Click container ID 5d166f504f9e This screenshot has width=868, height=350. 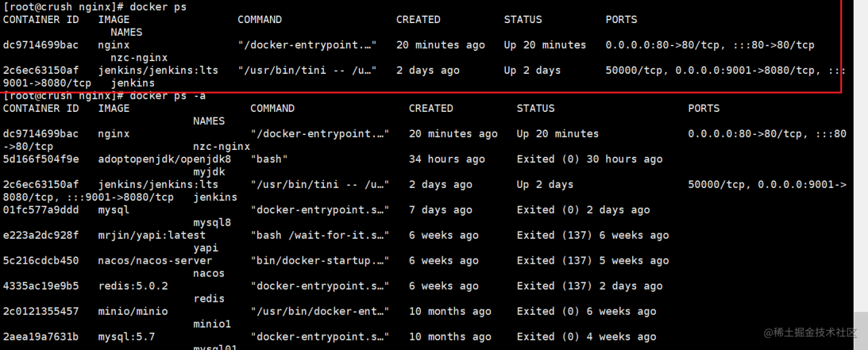coord(41,159)
